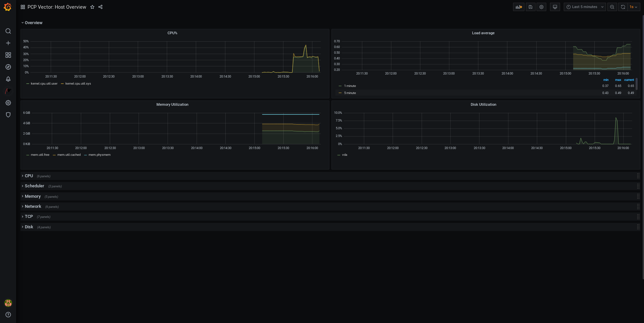Viewport: 644px width, 323px height.
Task: Open the 1s refresh interval dropdown
Action: pyautogui.click(x=634, y=7)
